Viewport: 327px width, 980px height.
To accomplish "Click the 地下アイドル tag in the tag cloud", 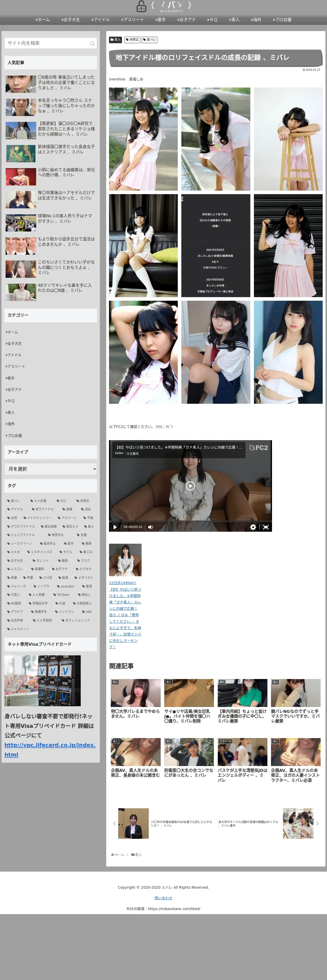I will click(43, 509).
